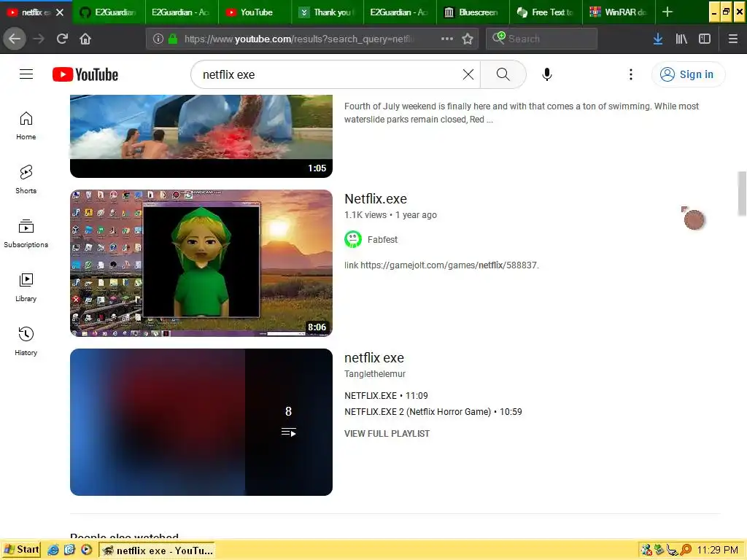This screenshot has height=560, width=747.
Task: Click VIEW FULL PLAYLIST
Action: click(387, 434)
